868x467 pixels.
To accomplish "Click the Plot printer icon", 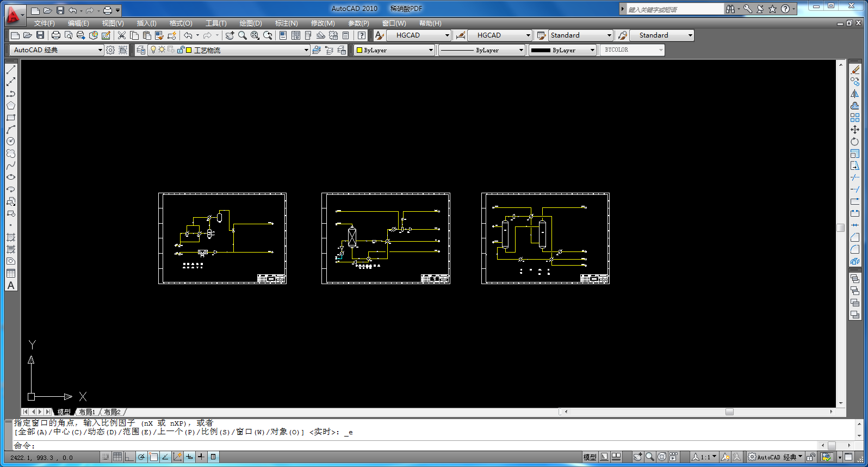I will tap(55, 35).
